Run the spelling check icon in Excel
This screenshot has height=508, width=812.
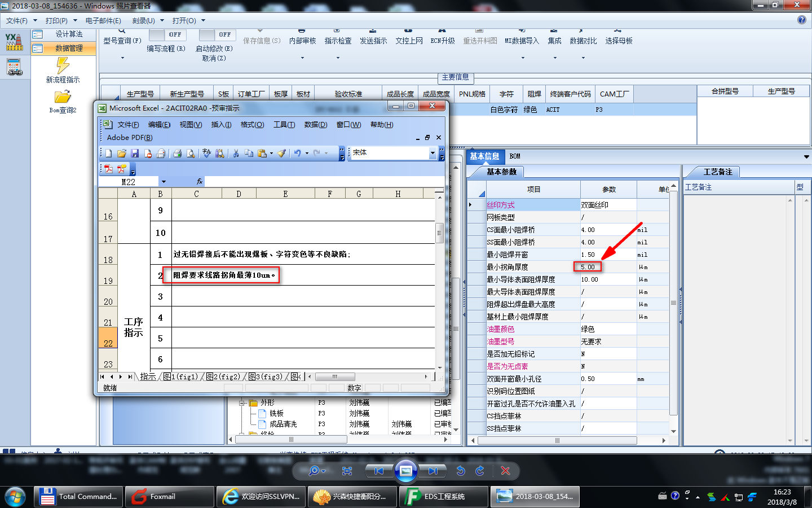[206, 153]
